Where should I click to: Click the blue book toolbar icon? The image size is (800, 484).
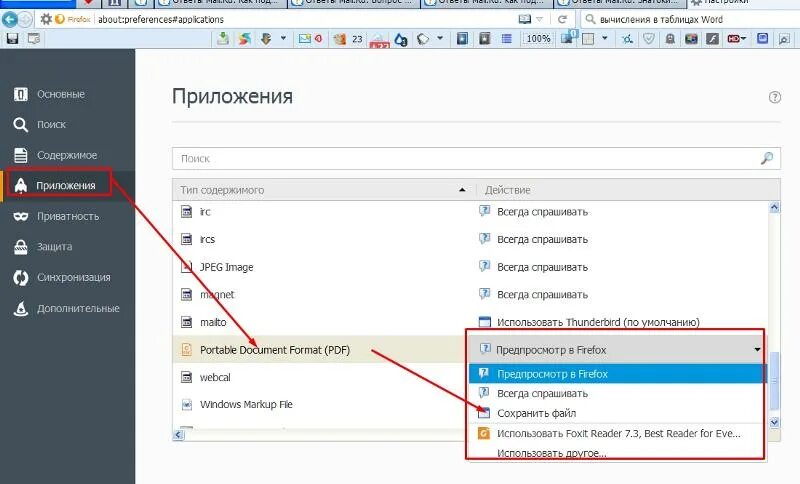click(x=462, y=39)
